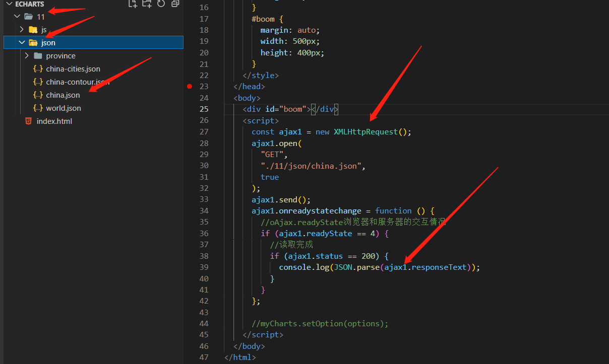This screenshot has width=609, height=364.
Task: Click 'ajax1.readyState == 4' condition
Action: 327,234
